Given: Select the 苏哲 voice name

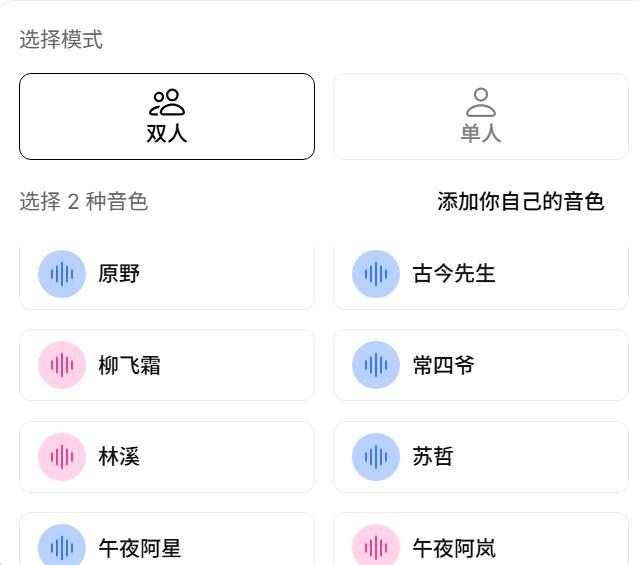Looking at the screenshot, I should (433, 457).
